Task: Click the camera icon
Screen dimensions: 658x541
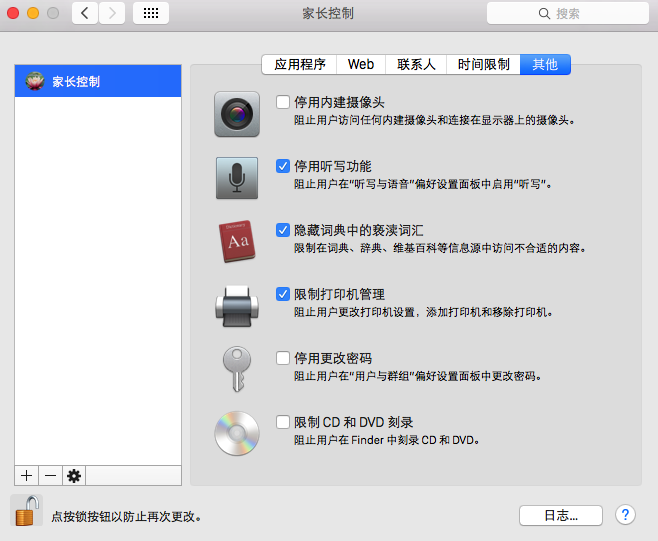Action: point(237,114)
